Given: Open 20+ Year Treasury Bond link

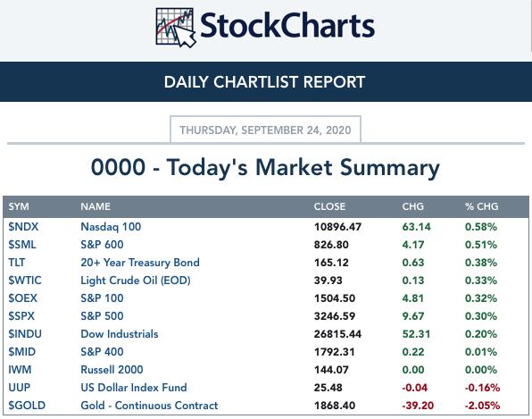Looking at the screenshot, I should coord(140,263).
